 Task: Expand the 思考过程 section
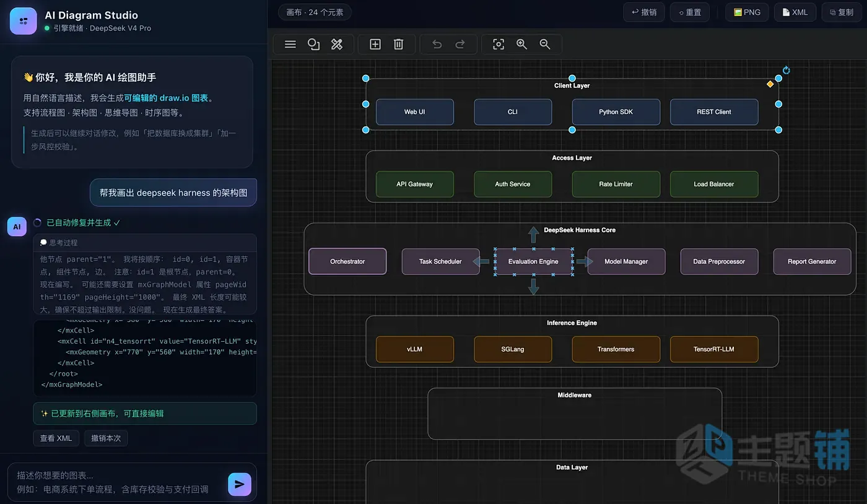[145, 243]
